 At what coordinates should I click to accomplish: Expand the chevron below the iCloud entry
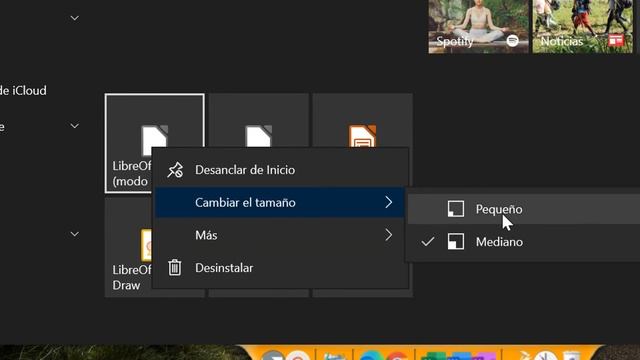(75, 126)
